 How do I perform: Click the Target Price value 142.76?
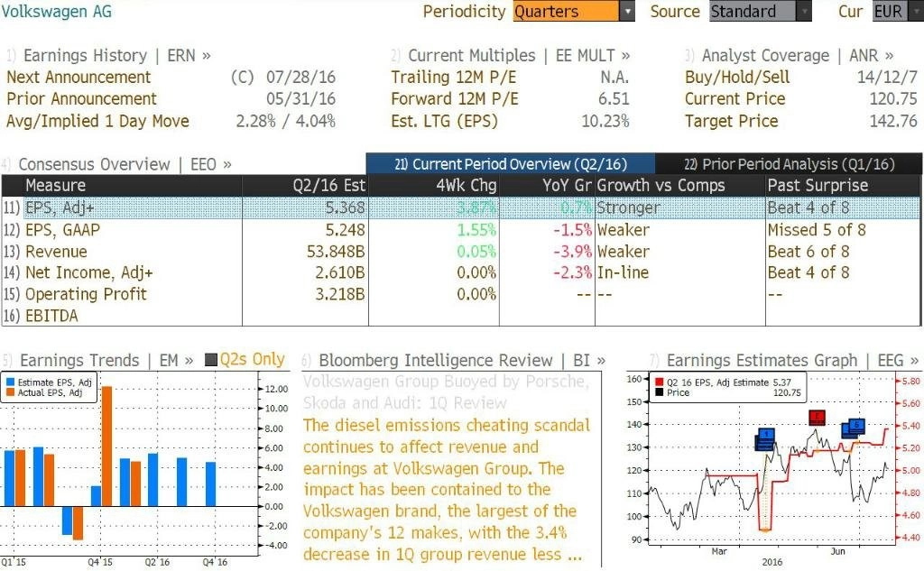(x=893, y=122)
